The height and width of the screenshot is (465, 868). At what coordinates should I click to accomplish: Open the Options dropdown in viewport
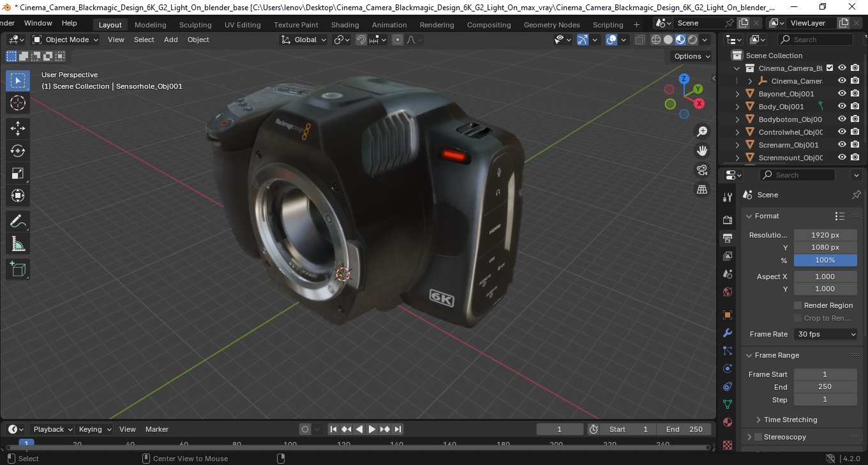692,56
